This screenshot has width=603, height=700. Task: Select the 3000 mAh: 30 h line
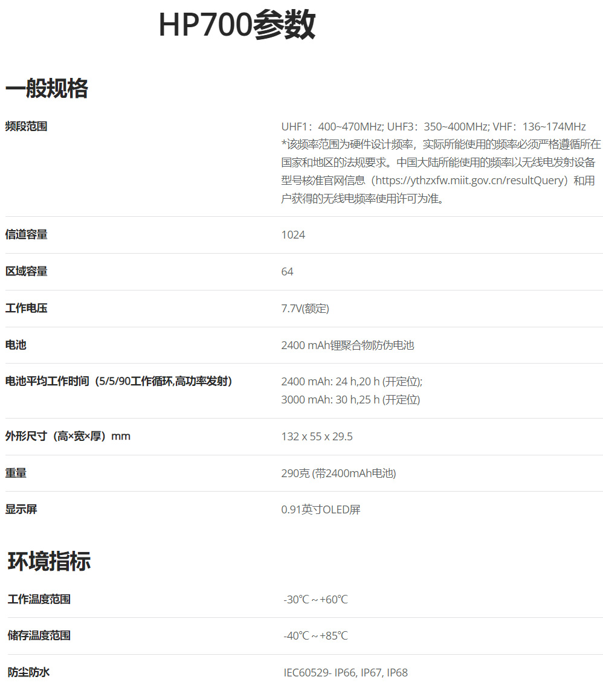coord(350,400)
